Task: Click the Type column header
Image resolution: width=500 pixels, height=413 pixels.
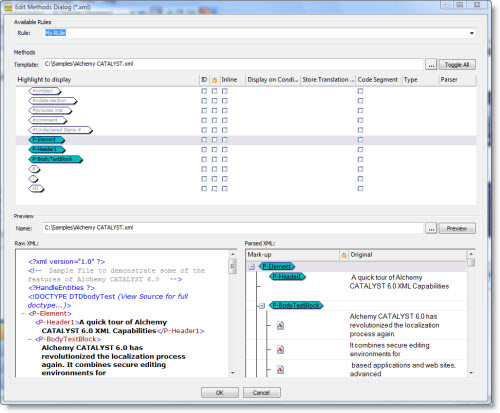Action: point(419,80)
